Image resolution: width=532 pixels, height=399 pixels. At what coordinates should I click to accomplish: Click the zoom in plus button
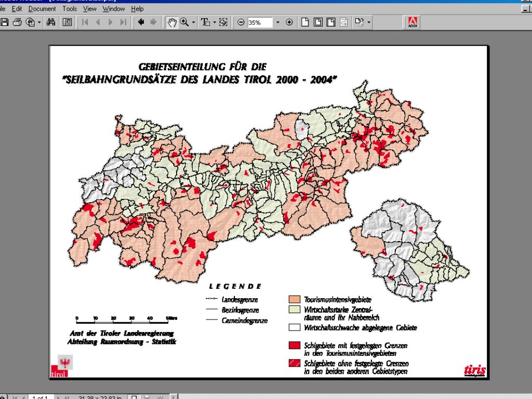(289, 22)
